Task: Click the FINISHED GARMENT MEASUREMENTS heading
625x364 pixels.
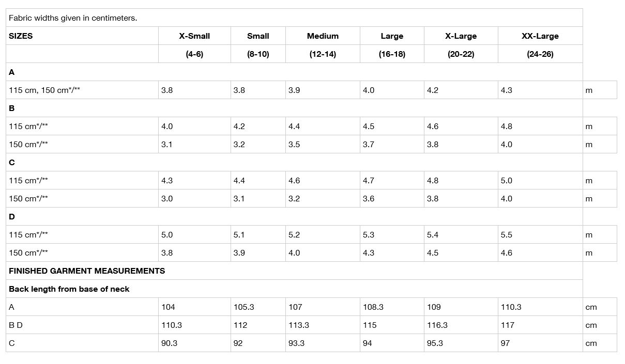Action: [87, 271]
